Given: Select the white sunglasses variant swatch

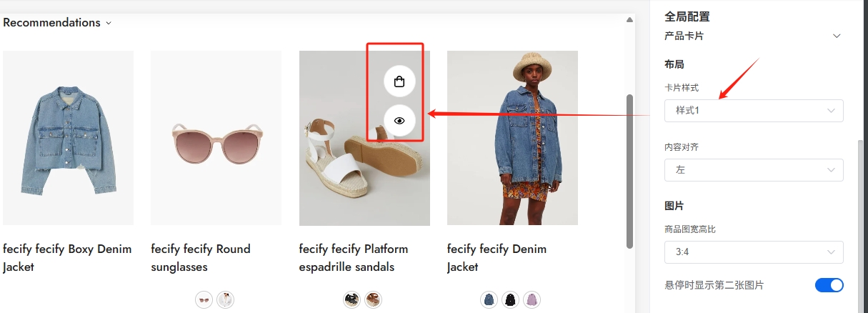Looking at the screenshot, I should (225, 300).
